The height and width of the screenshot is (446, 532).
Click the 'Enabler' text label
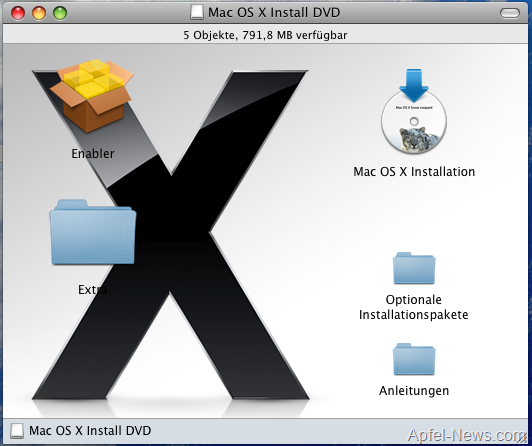[x=93, y=154]
